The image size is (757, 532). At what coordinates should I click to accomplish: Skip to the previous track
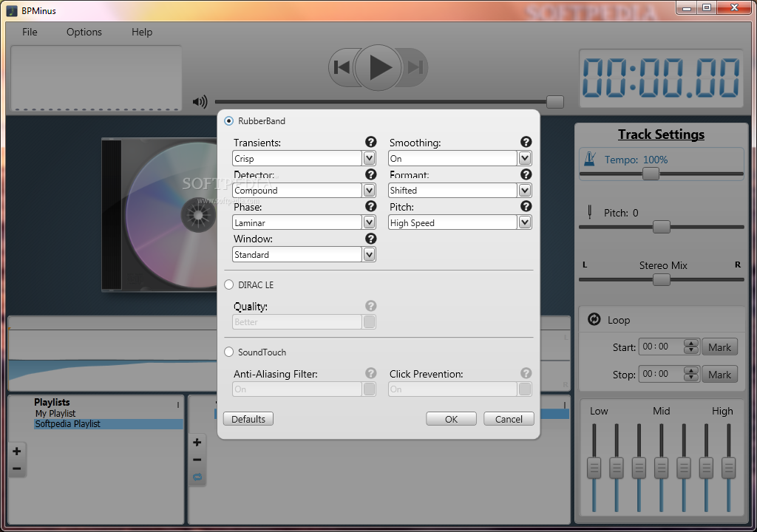tap(342, 67)
